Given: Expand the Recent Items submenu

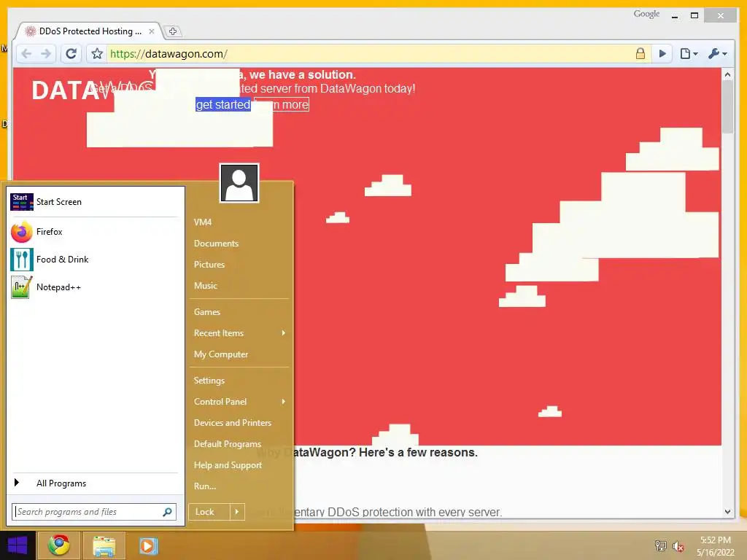Looking at the screenshot, I should [x=239, y=332].
